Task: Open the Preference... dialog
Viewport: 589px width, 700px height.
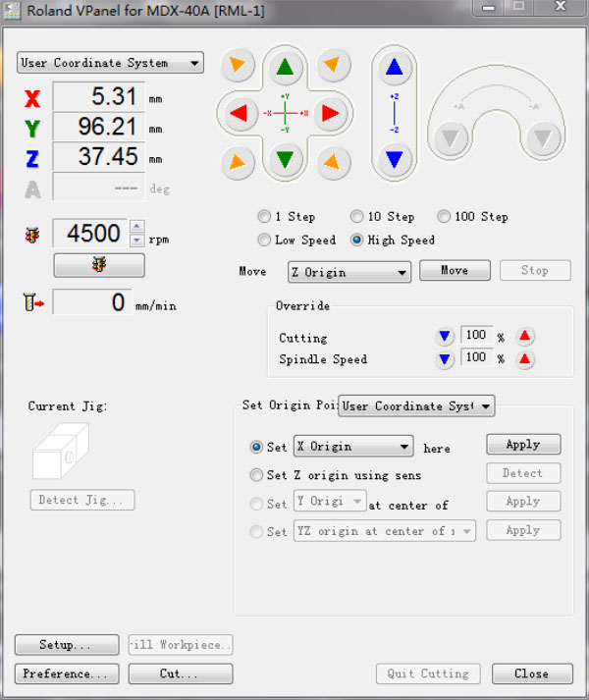Action: click(67, 673)
